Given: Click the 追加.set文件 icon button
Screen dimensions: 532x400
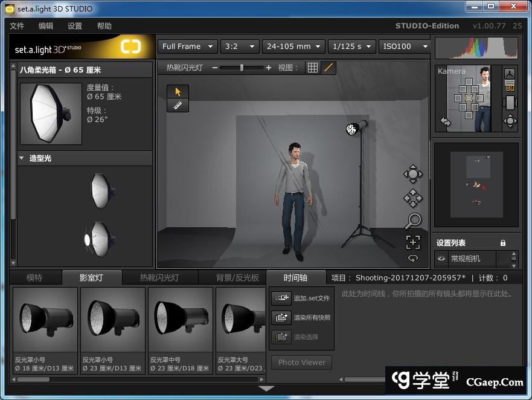Looking at the screenshot, I should point(281,298).
